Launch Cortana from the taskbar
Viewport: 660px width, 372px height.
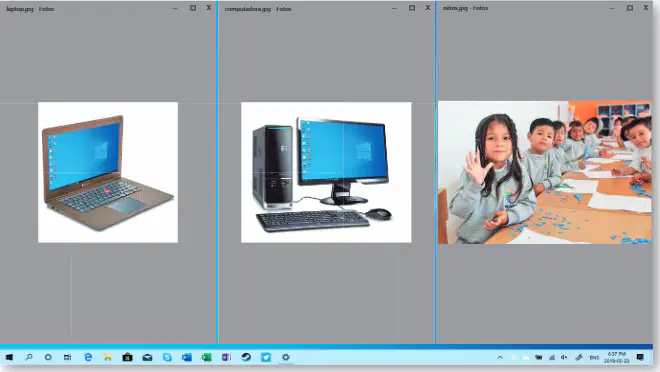point(48,357)
